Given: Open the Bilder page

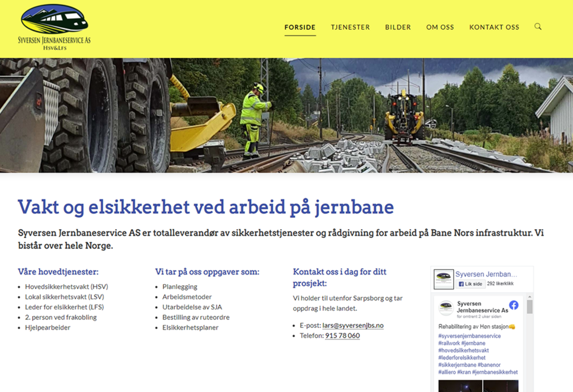Looking at the screenshot, I should (398, 27).
